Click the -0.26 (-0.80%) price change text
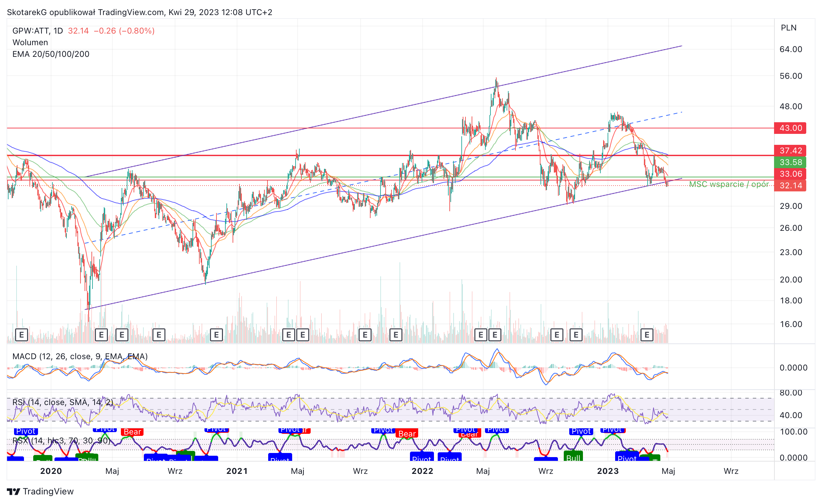Viewport: 822px width, 504px height. [x=124, y=31]
